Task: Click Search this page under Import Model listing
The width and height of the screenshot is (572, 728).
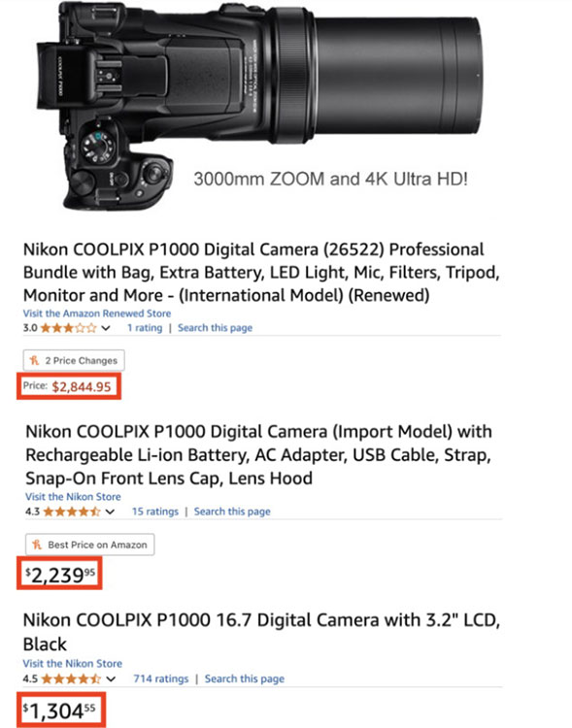Action: (x=232, y=512)
